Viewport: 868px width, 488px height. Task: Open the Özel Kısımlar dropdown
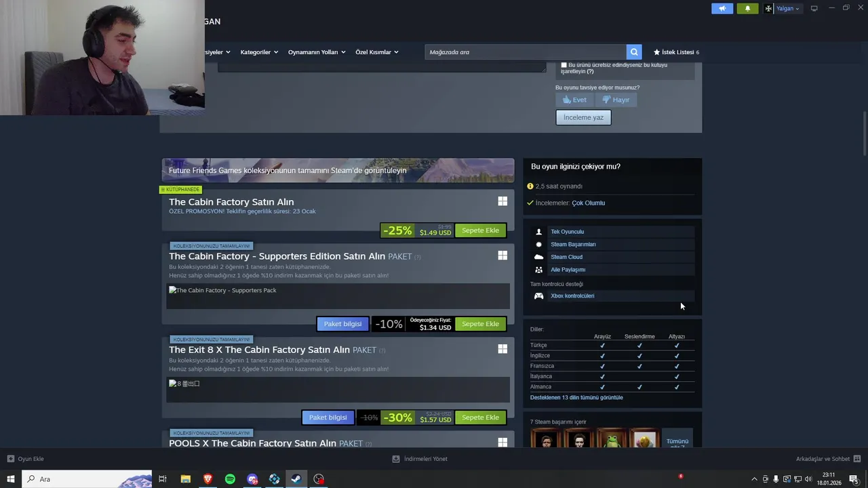[x=377, y=52]
